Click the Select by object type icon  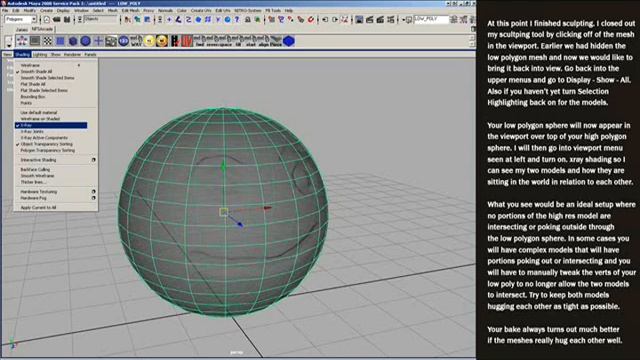[x=138, y=19]
